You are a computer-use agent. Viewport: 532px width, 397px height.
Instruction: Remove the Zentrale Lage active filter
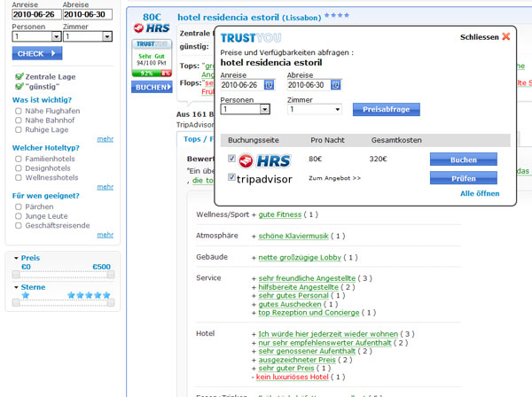[x=20, y=76]
